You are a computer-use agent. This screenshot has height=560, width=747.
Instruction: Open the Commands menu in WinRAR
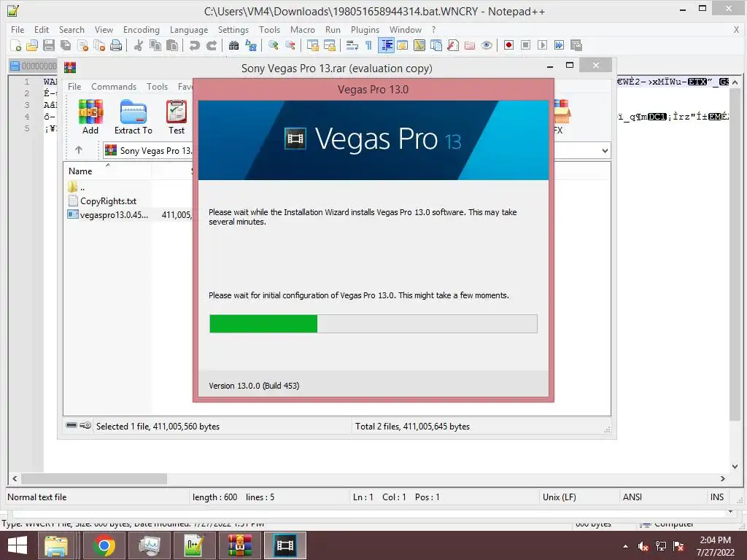click(114, 87)
